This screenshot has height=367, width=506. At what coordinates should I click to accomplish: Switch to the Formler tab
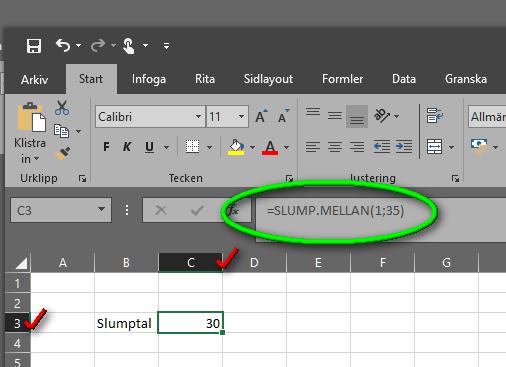point(342,79)
